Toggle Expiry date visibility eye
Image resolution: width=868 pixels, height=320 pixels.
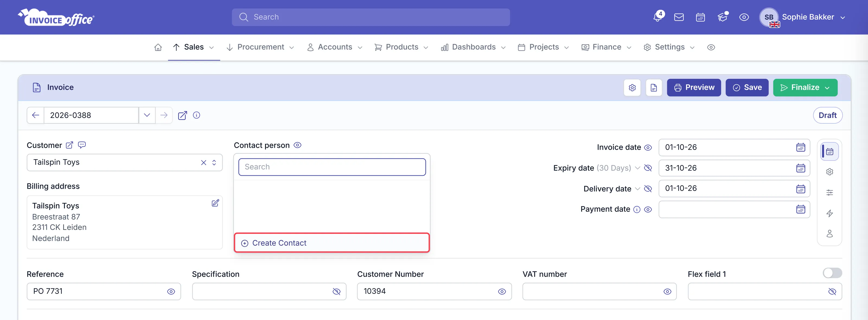[648, 168]
